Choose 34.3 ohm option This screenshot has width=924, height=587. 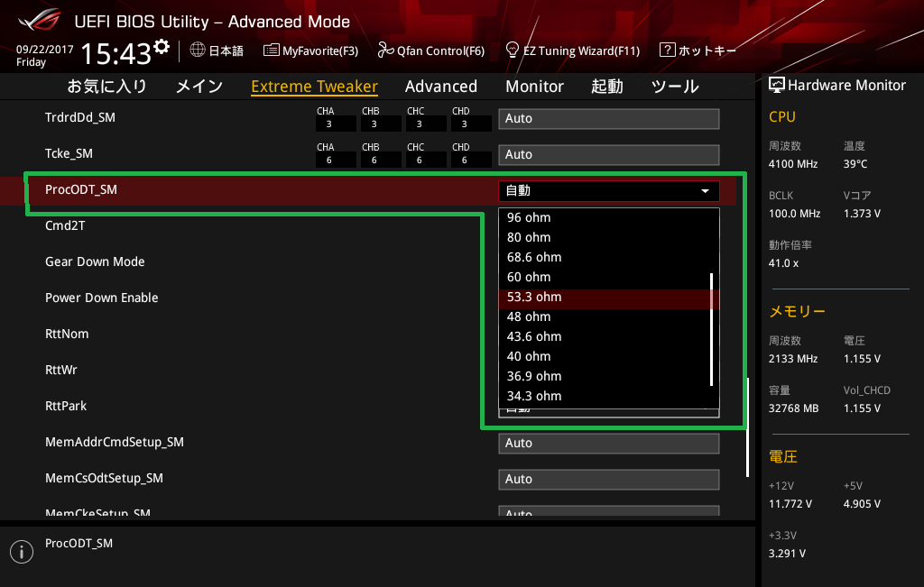pyautogui.click(x=609, y=396)
